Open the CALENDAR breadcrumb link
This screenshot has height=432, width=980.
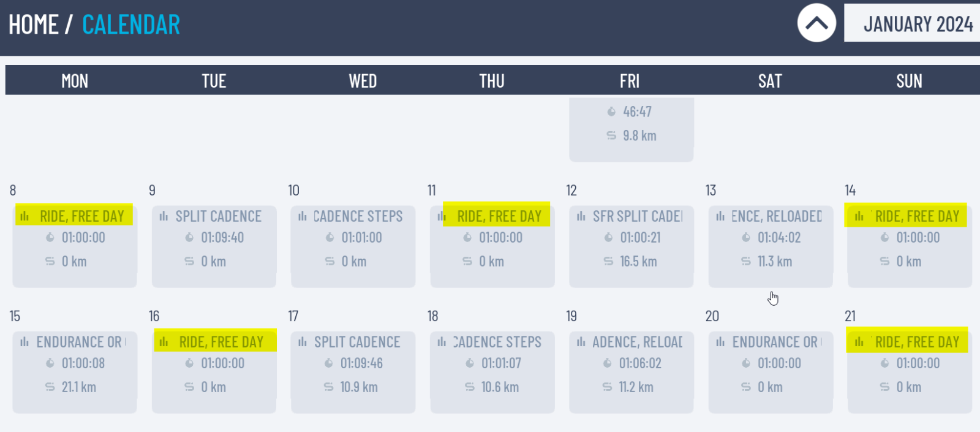[131, 25]
